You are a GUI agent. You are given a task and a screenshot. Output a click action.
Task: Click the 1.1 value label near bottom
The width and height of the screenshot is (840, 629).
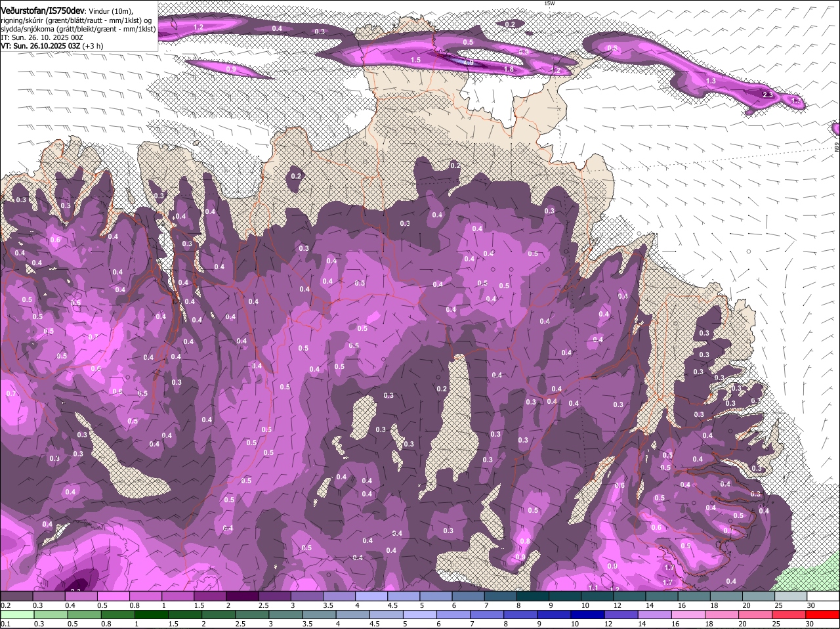[x=593, y=588]
